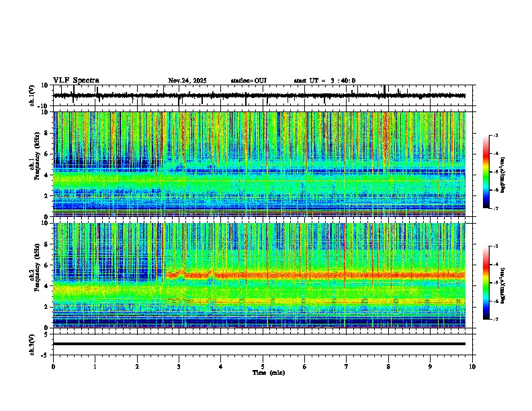
Task: Select the ch.2 color bar log(PSD) label
Action: pos(503,285)
